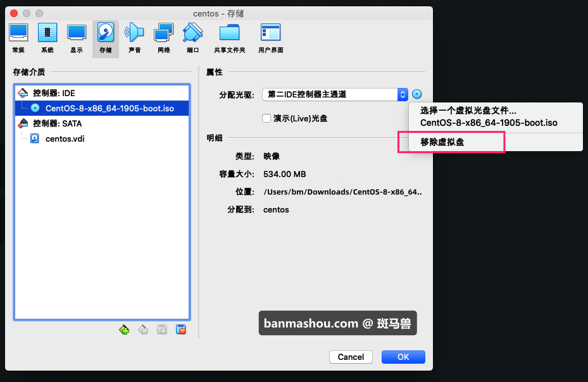This screenshot has width=588, height=382.
Task: Close the centos settings window with red button
Action: (x=14, y=13)
